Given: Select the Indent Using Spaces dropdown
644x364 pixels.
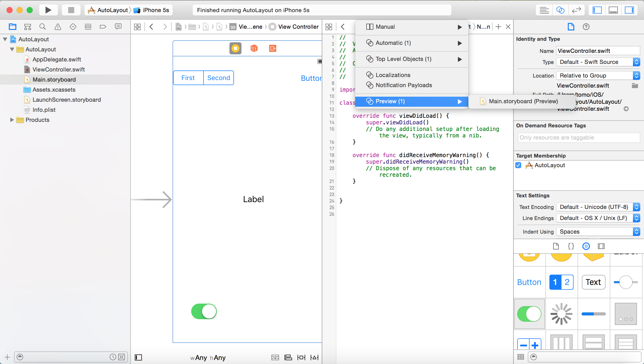Looking at the screenshot, I should (x=597, y=231).
